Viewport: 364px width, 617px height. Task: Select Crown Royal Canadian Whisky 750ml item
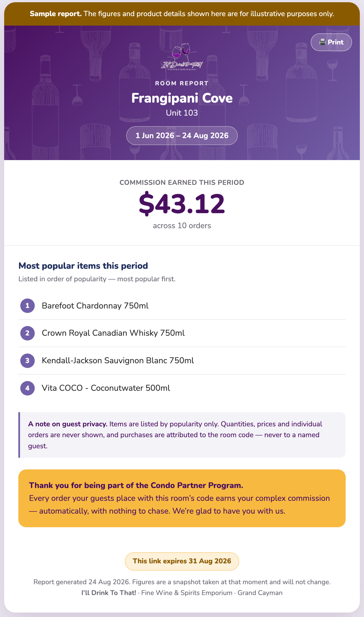point(182,333)
